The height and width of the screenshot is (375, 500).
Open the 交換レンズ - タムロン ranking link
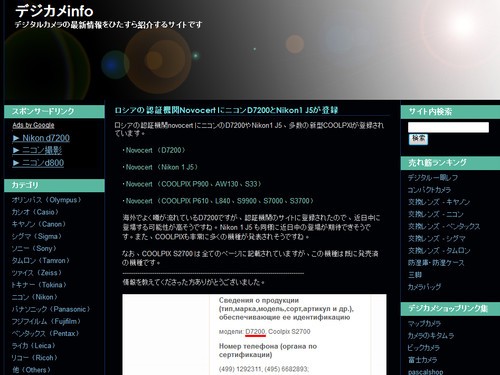pos(439,251)
